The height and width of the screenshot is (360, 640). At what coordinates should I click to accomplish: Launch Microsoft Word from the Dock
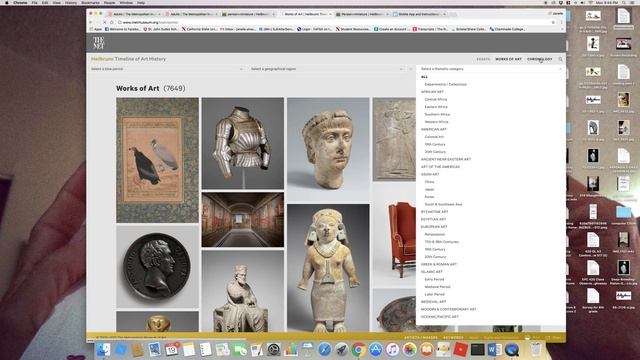pos(494,349)
